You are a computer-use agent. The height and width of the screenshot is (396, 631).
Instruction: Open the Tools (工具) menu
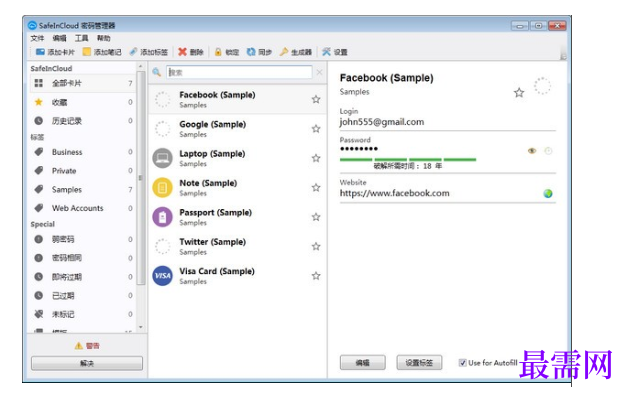(x=81, y=38)
